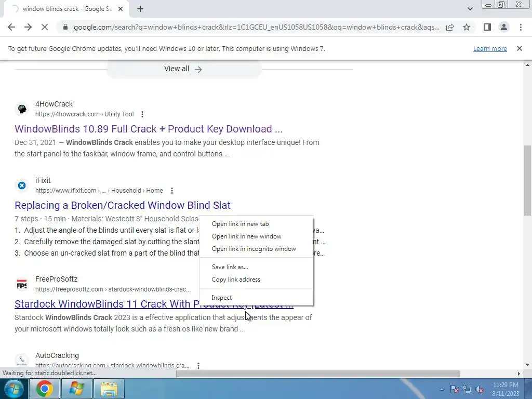Image resolution: width=532 pixels, height=399 pixels.
Task: Click the address bar URL field
Action: (256, 27)
